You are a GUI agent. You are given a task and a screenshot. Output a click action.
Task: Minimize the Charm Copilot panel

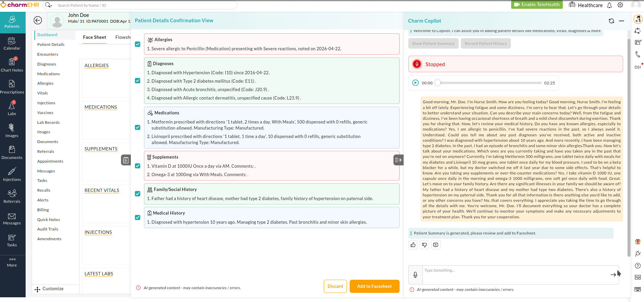coord(621,21)
